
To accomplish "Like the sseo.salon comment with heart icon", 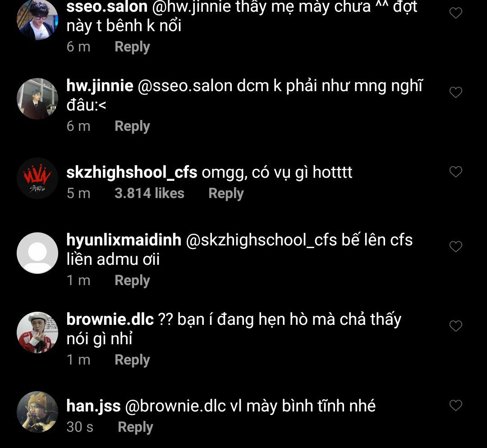I will [455, 13].
